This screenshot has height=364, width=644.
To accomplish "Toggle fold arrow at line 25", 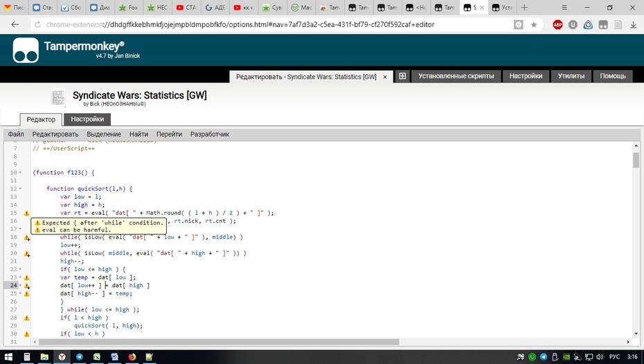I will 20,294.
